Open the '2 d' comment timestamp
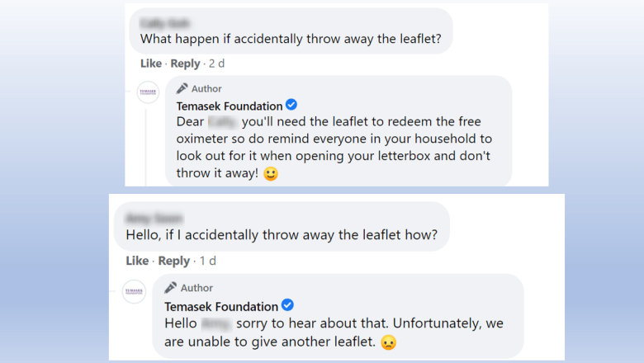This screenshot has height=363, width=644. tap(216, 64)
